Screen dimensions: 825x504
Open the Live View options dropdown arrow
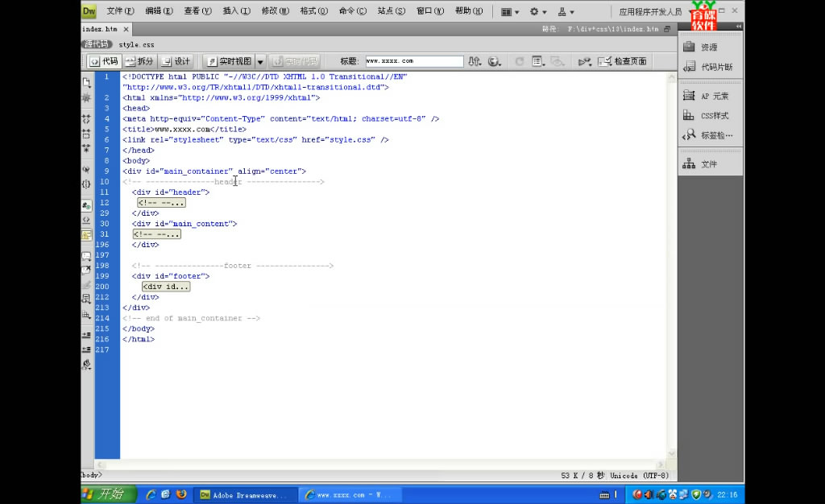260,61
